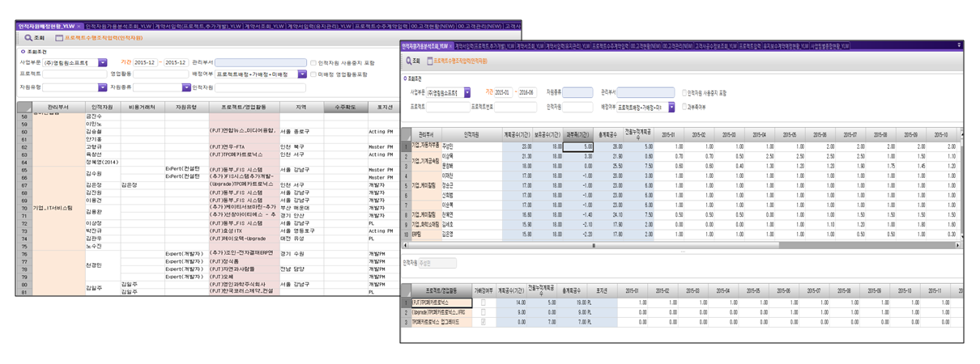Screen dimensions: 980x364
Task: Click start period field 2015-12 in left window
Action: [x=145, y=62]
